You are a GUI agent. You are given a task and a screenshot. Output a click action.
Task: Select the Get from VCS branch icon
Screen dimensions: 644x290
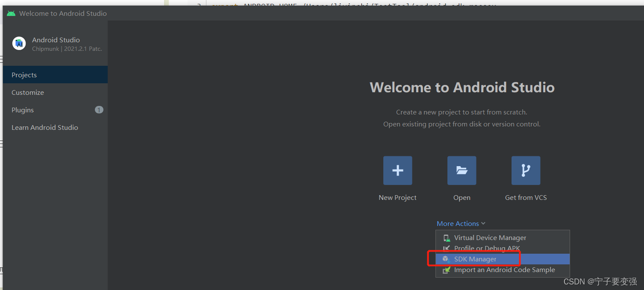(526, 170)
